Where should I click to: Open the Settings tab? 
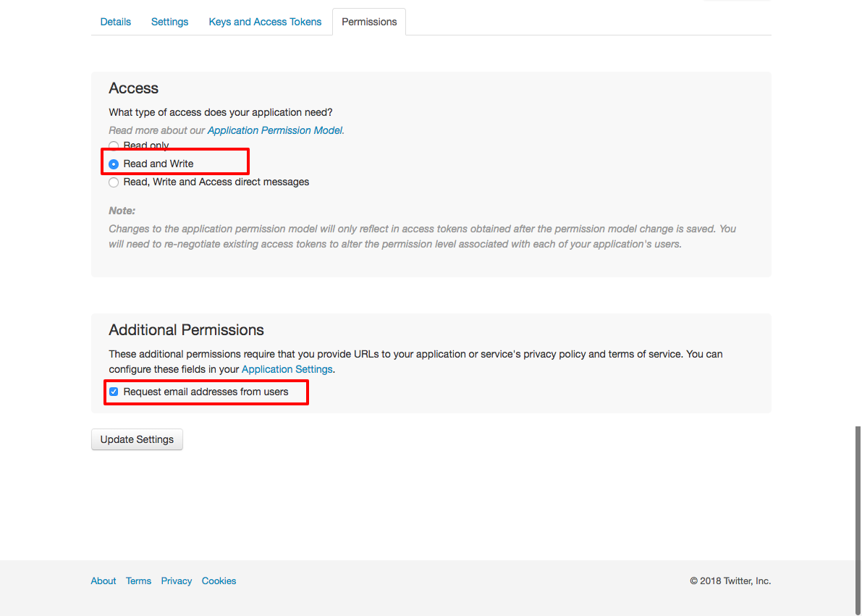coord(169,22)
